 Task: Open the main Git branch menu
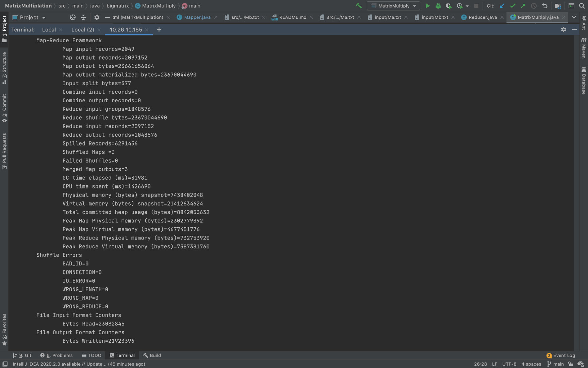[x=555, y=364]
